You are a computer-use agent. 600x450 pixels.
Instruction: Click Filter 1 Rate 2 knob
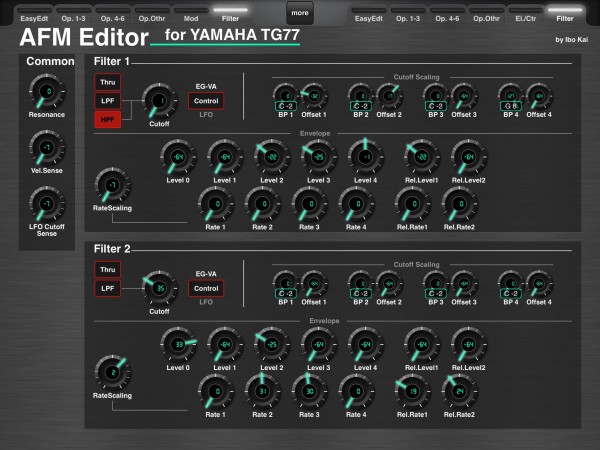(x=262, y=204)
